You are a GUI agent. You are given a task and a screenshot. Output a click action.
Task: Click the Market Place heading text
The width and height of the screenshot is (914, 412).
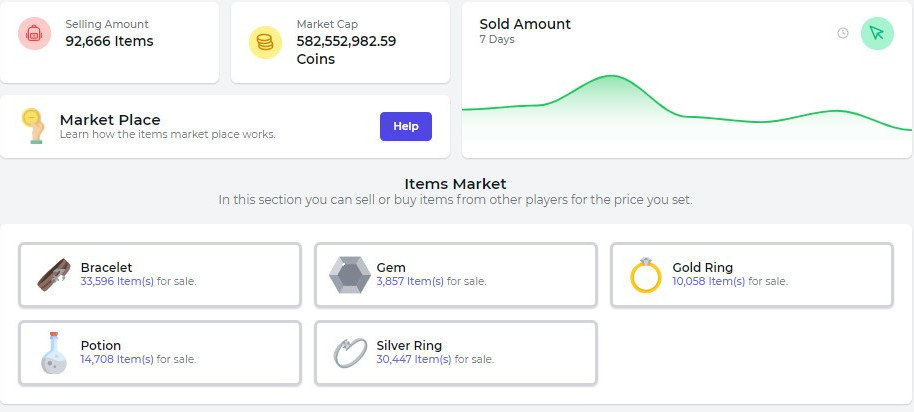pyautogui.click(x=110, y=120)
